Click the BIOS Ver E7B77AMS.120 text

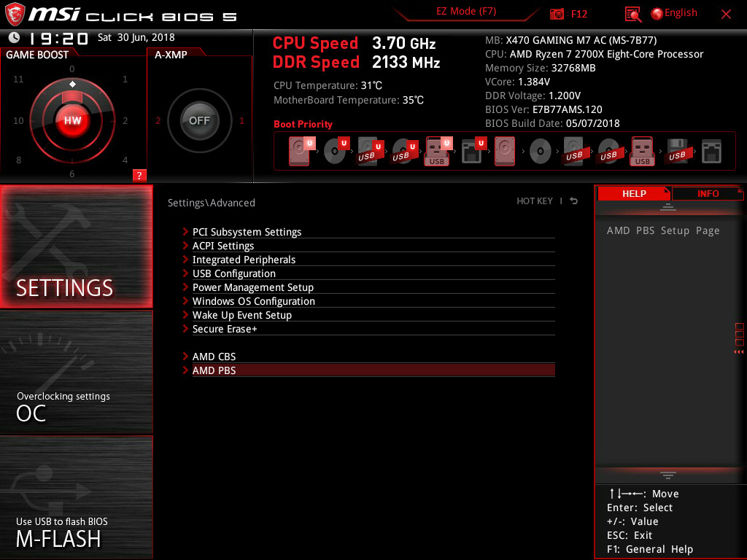tap(543, 109)
